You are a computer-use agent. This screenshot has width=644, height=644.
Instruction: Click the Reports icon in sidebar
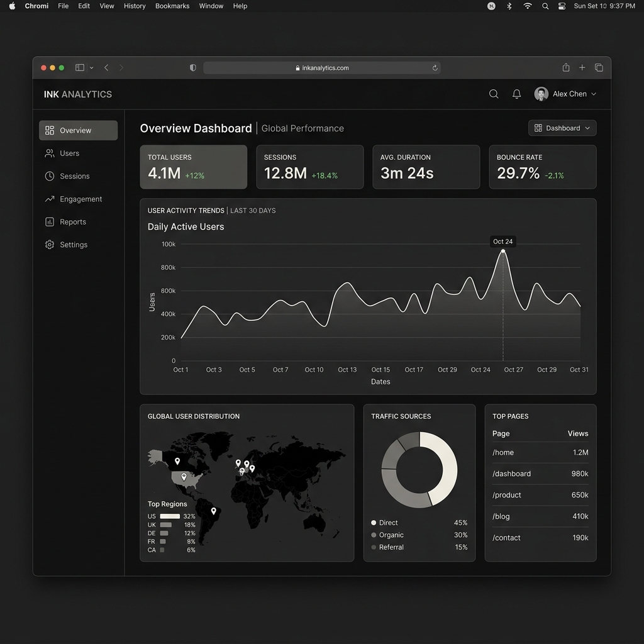point(50,222)
